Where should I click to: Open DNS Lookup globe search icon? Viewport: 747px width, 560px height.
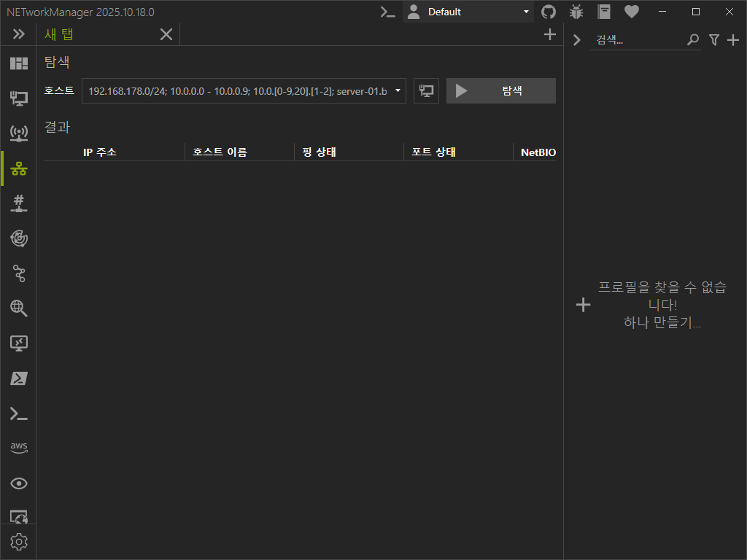pyautogui.click(x=18, y=308)
